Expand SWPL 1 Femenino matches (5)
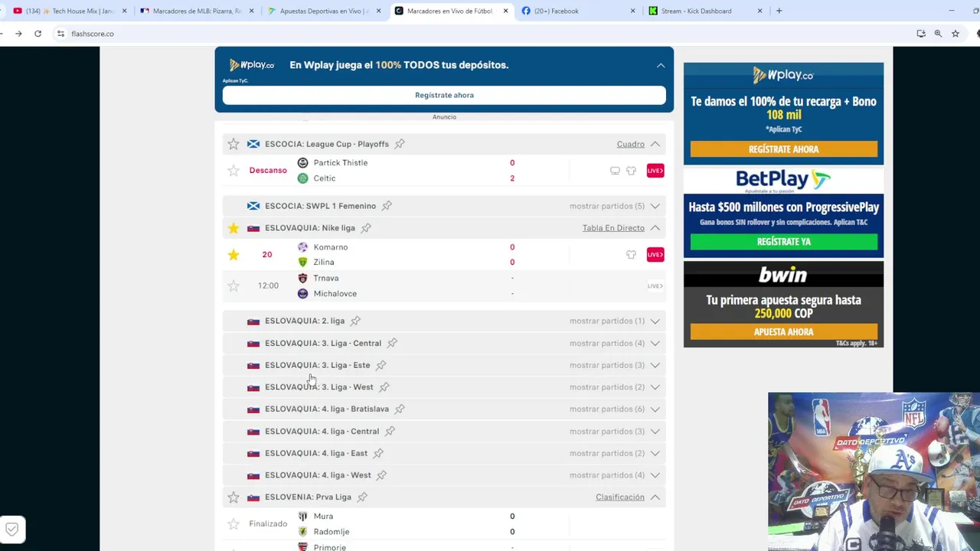The image size is (980, 551). click(x=655, y=206)
